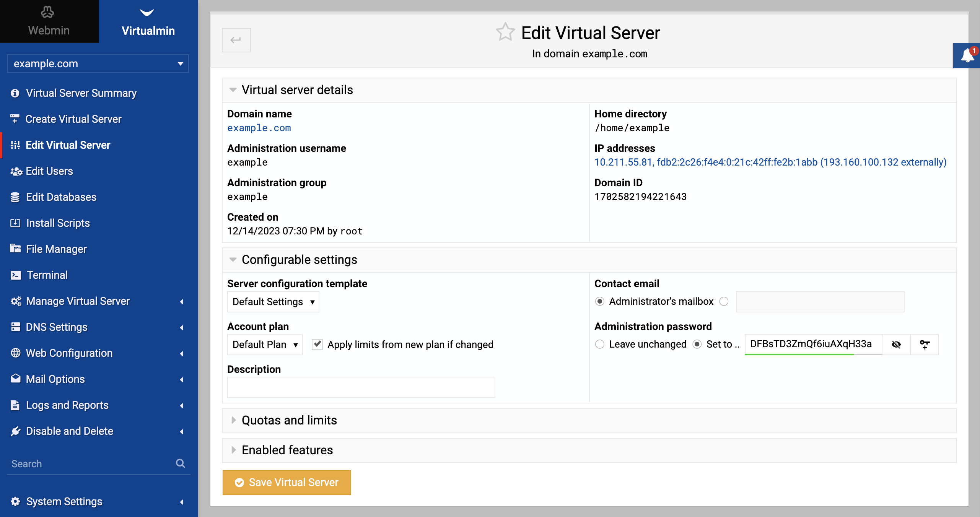Click the search magnifier icon
This screenshot has height=517, width=980.
180,463
